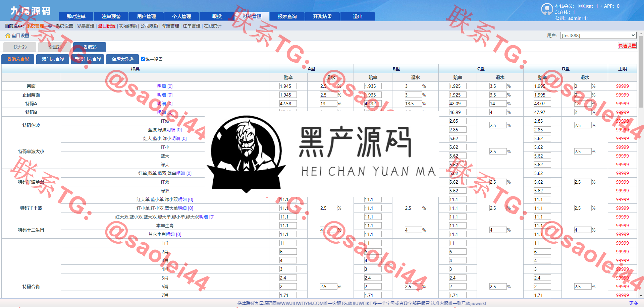Screen dimensions: 644x308
Task: Toggle the 统一设置 checkbox
Action: point(143,59)
